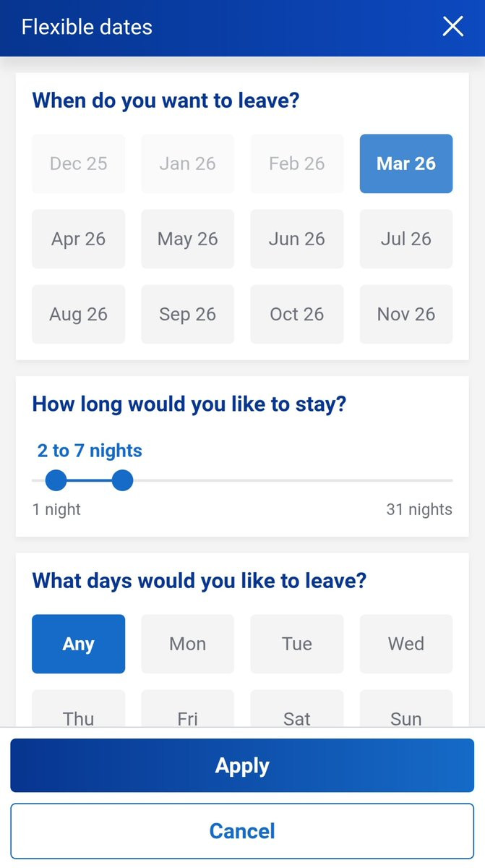This screenshot has height=868, width=485.
Task: Close the Flexible dates dialog
Action: coord(453,27)
